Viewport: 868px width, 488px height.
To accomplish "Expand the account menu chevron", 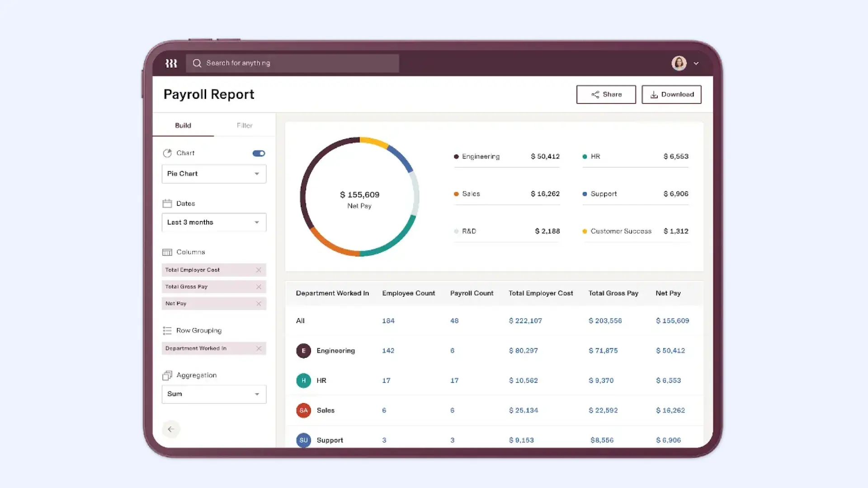I will (x=696, y=64).
